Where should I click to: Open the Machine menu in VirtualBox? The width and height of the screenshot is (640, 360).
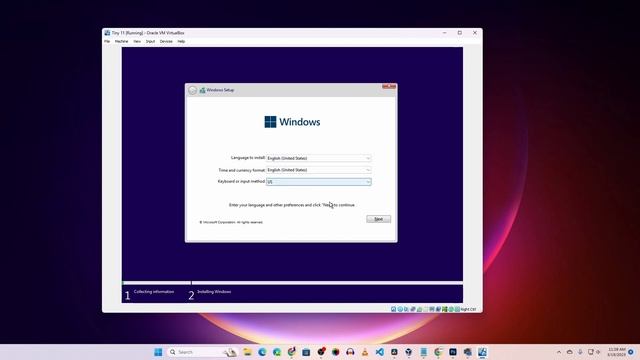coord(121,41)
